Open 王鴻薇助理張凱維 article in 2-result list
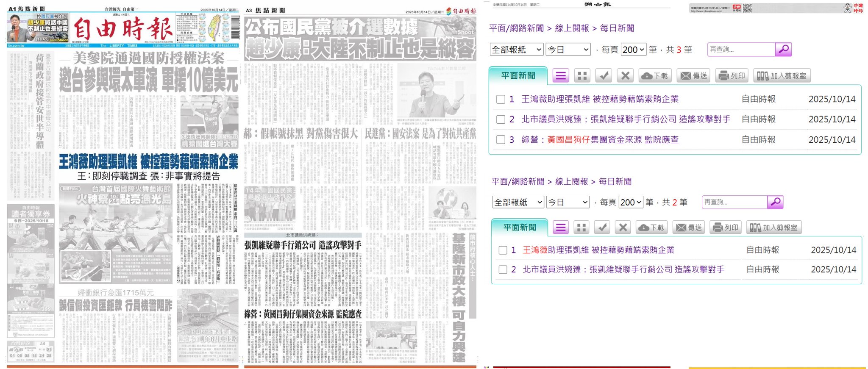 coord(598,250)
